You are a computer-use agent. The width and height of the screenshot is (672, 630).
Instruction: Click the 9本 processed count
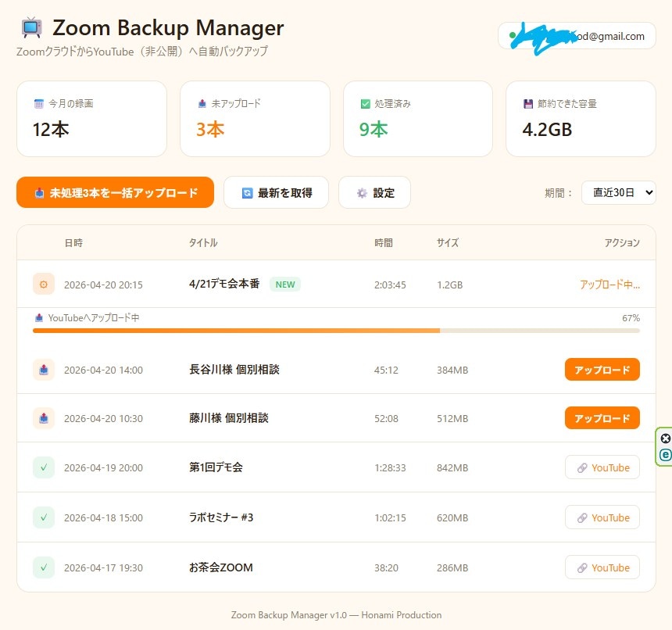[374, 130]
